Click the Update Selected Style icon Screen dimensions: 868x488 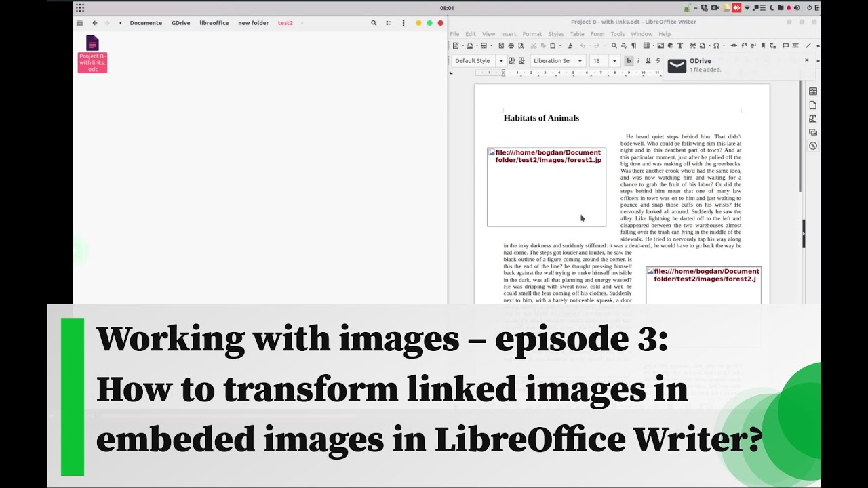[x=512, y=60]
